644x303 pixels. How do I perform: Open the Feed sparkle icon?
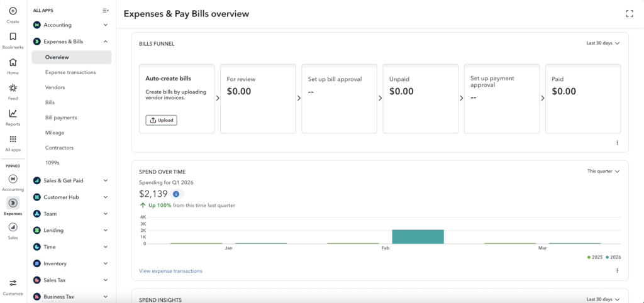(x=13, y=88)
